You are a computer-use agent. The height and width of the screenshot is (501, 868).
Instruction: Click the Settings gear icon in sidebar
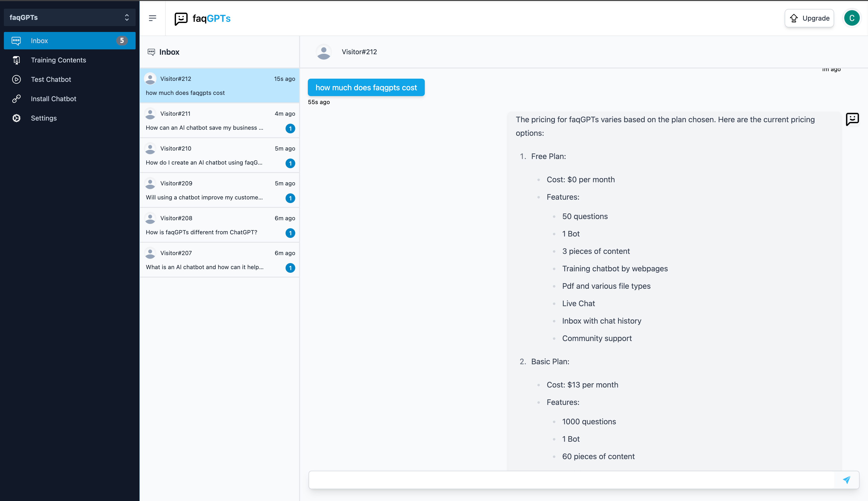tap(16, 118)
